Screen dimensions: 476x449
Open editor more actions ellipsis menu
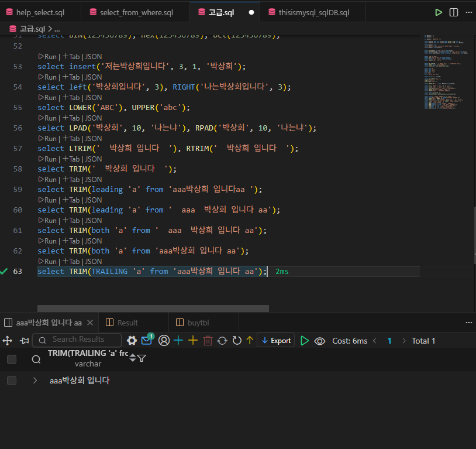[469, 12]
